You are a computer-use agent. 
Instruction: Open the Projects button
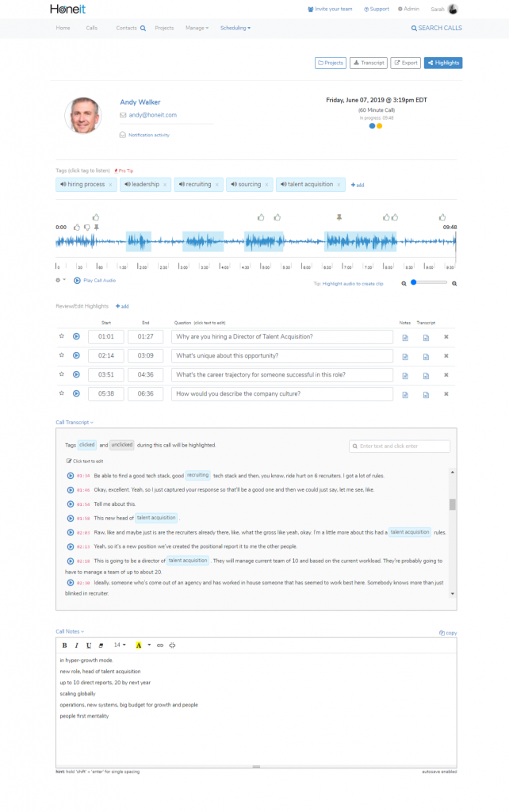[x=331, y=63]
